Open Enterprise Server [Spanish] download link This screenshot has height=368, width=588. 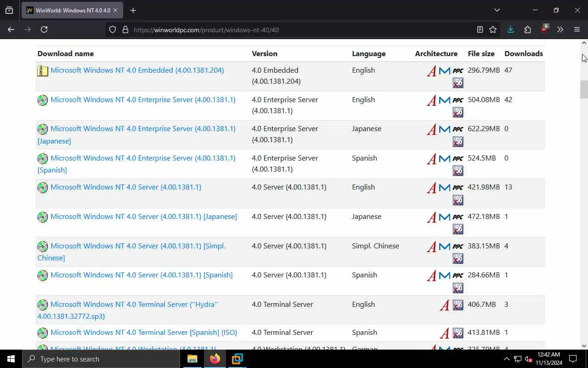point(136,164)
